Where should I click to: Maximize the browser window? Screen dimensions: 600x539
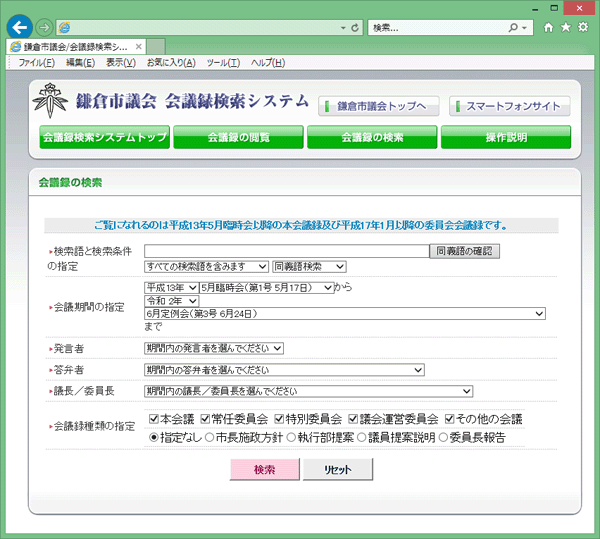[554, 8]
